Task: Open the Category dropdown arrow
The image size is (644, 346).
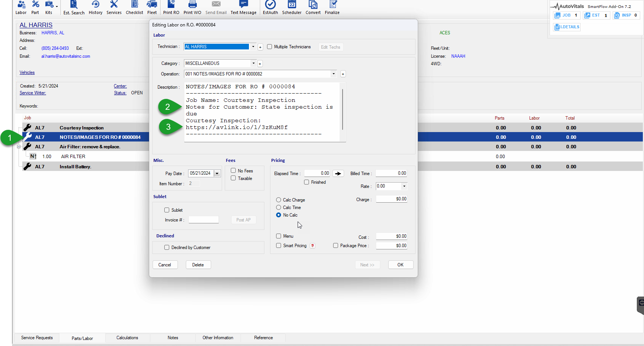Action: (253, 63)
